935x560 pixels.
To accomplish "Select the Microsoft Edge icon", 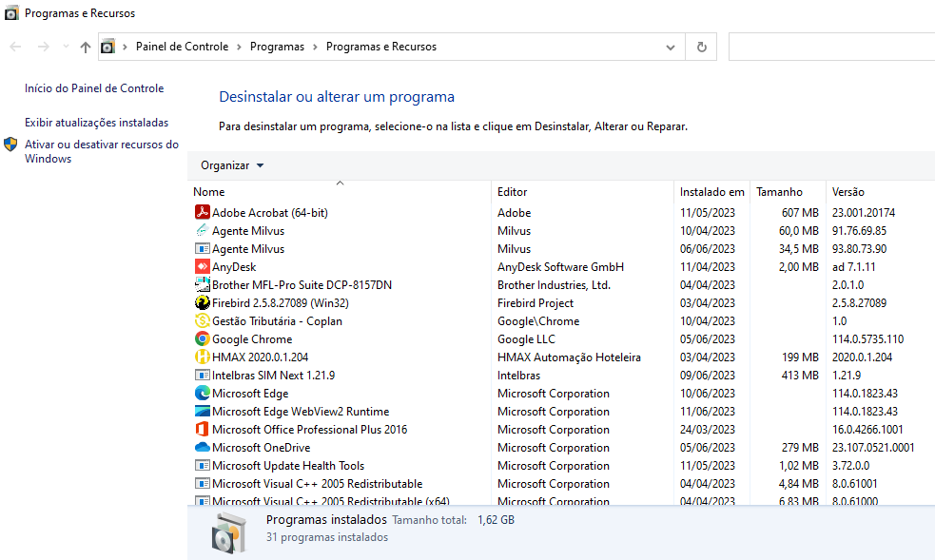I will tap(202, 394).
